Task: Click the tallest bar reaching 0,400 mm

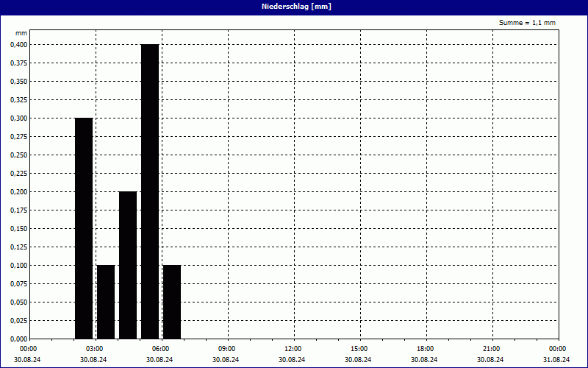Action: pos(150,191)
